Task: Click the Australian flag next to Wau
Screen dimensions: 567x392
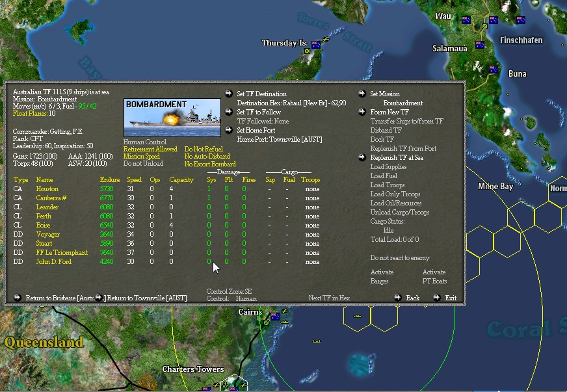Action: [466, 20]
